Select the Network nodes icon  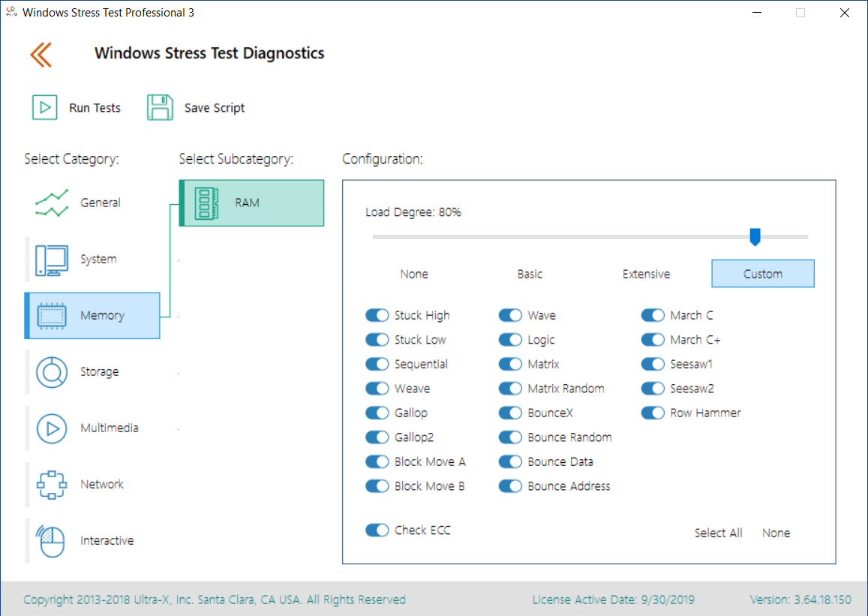[x=52, y=485]
